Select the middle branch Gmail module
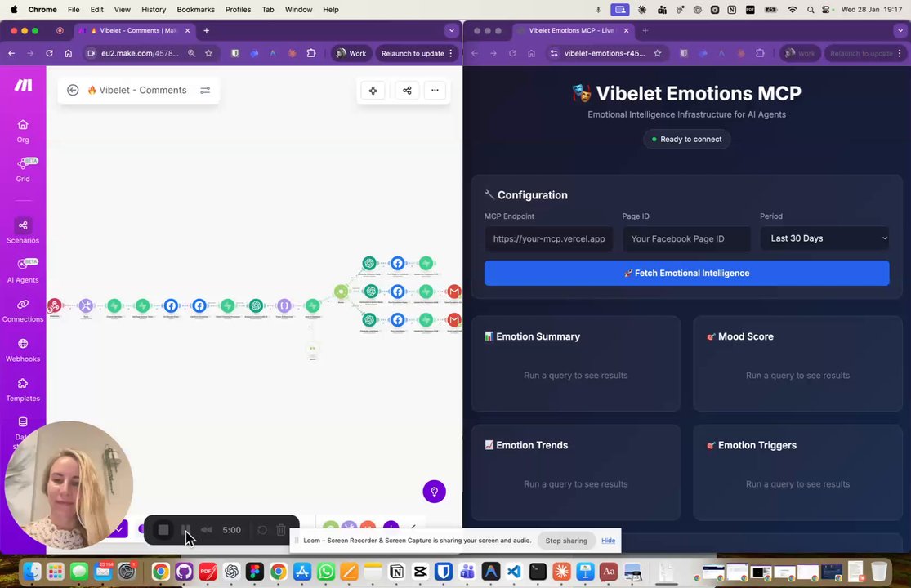The width and height of the screenshot is (911, 588). tap(454, 292)
